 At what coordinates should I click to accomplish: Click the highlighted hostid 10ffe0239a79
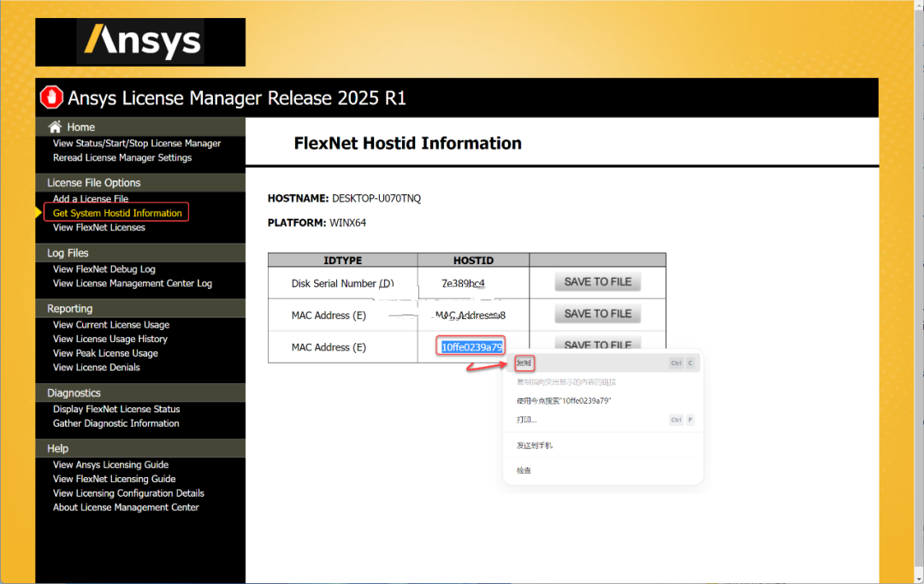(x=471, y=347)
